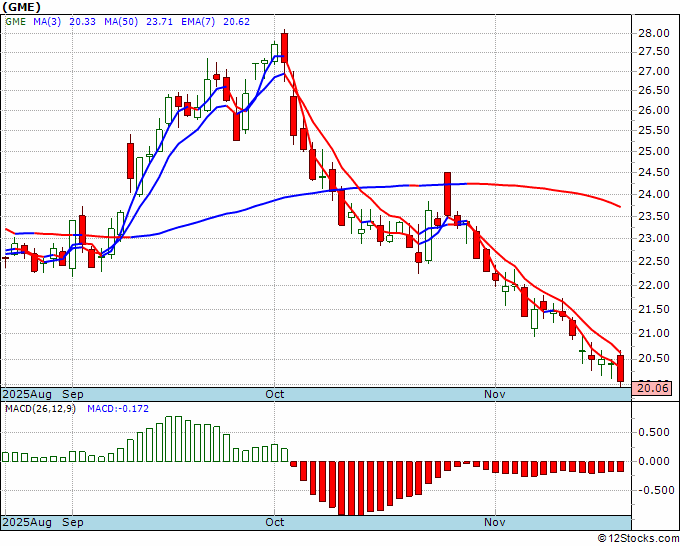Click the 20.50 price axis label
Screen dimensions: 680x546
(654, 359)
